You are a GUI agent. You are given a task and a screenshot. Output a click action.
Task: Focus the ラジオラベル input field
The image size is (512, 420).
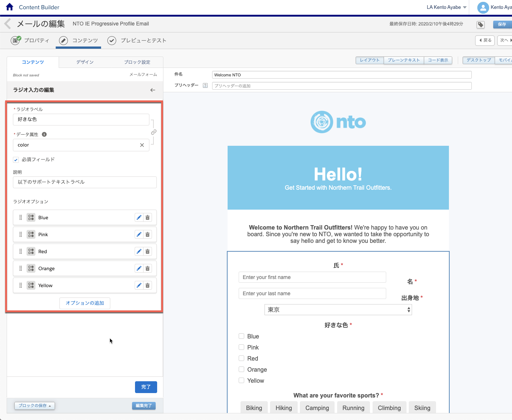81,120
